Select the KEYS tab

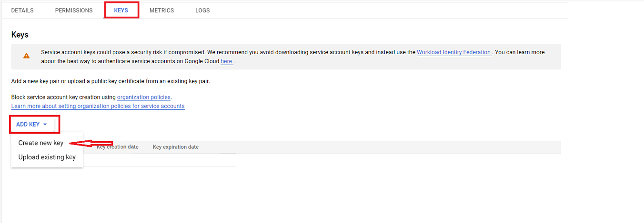(x=121, y=10)
